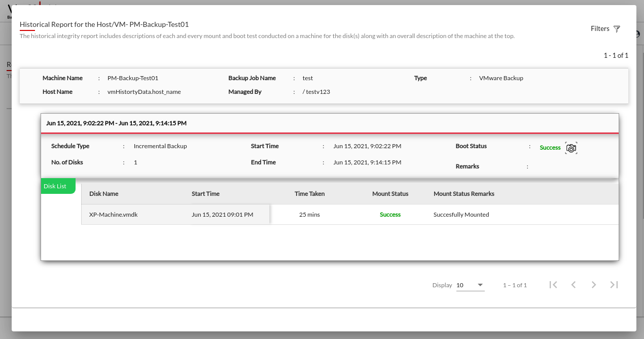Click the Filters label text
This screenshot has height=339, width=644.
tap(600, 29)
